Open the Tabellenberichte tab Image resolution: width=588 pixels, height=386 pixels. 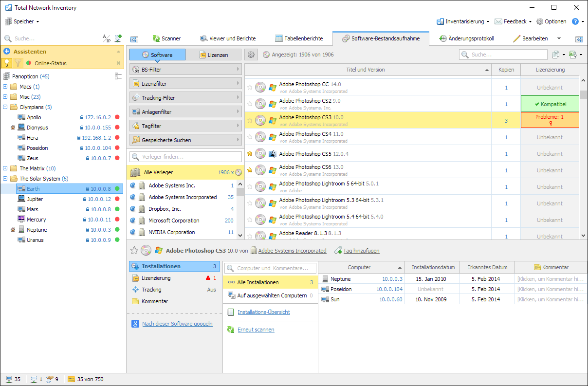[x=299, y=38]
